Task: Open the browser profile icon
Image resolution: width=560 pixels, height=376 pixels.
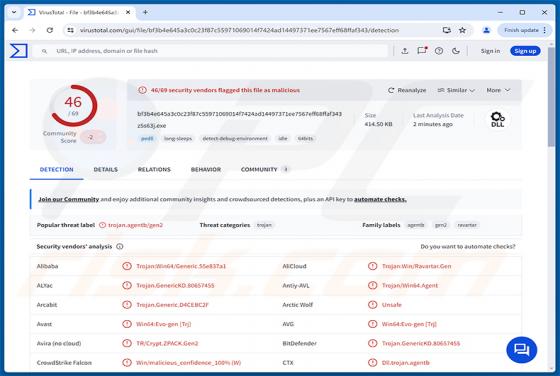Action: [x=486, y=30]
